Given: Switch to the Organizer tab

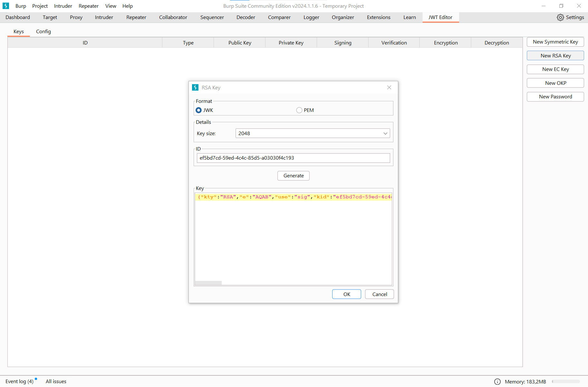Looking at the screenshot, I should tap(343, 17).
